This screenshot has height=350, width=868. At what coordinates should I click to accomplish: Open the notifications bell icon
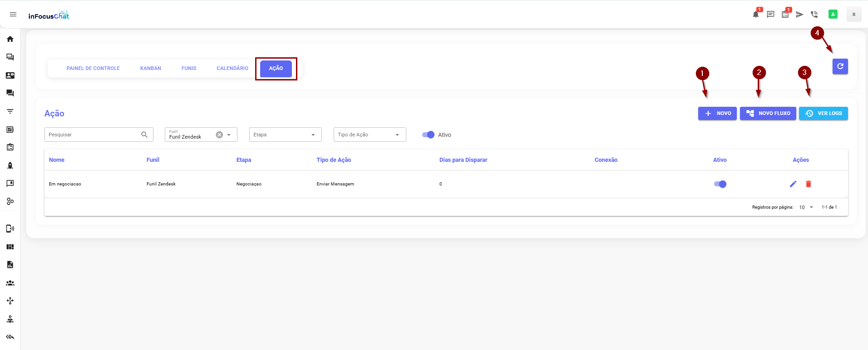(x=755, y=15)
